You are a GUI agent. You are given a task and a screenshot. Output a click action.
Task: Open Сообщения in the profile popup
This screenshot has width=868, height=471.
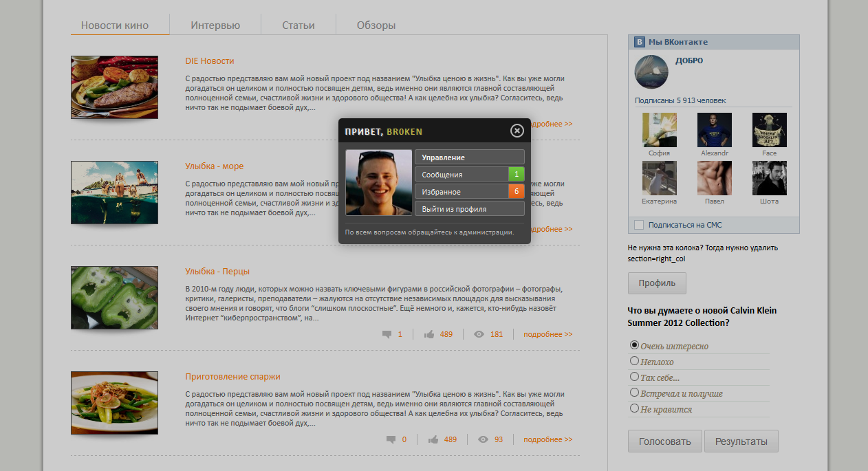click(461, 175)
